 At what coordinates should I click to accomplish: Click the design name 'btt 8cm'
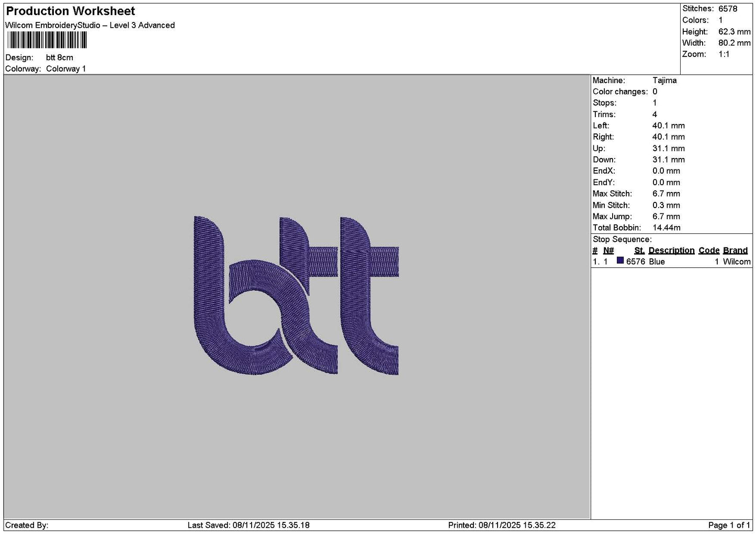click(60, 58)
